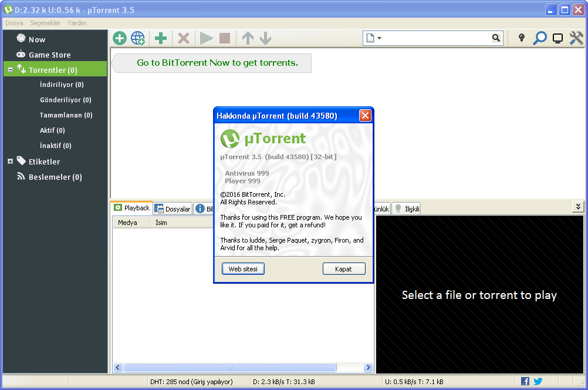Switch to the İlişkili tab
Image resolution: width=588 pixels, height=390 pixels.
coord(407,209)
